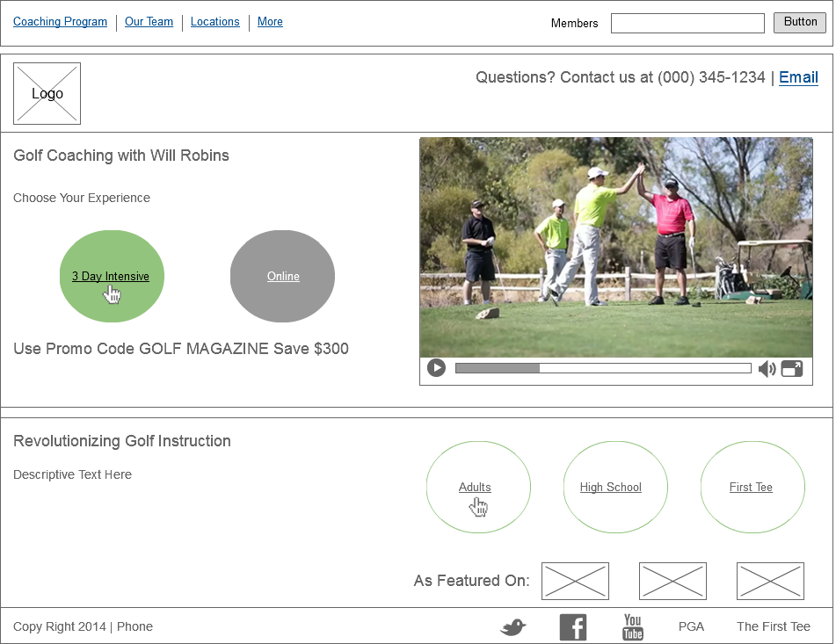This screenshot has height=644, width=836.
Task: Open the More menu link
Action: [270, 22]
